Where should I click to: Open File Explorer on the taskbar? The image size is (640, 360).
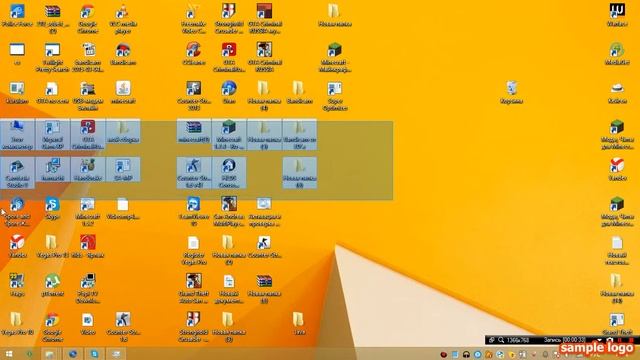tap(50, 354)
